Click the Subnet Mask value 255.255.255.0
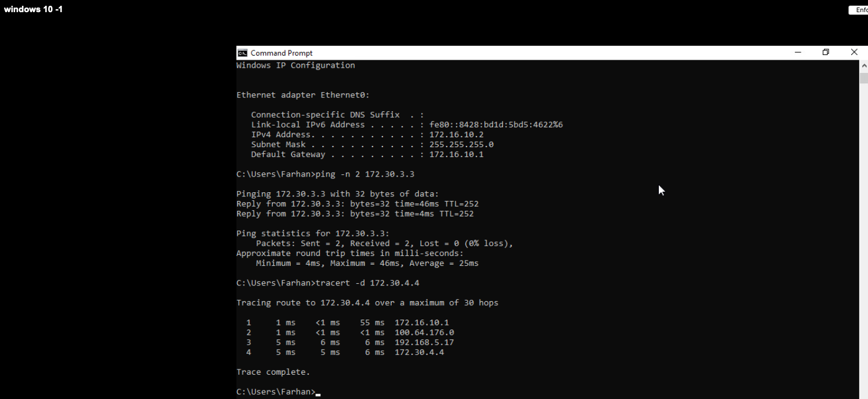The height and width of the screenshot is (399, 868). pos(461,145)
